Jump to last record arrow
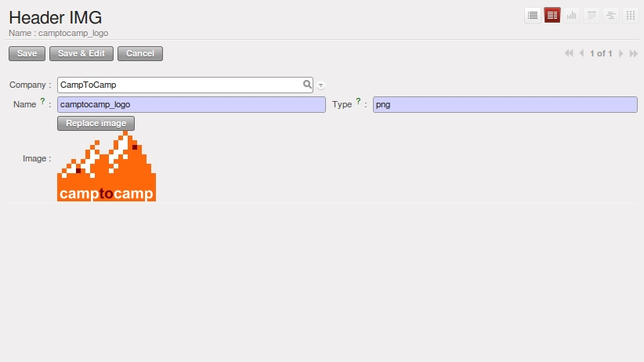 coord(633,53)
